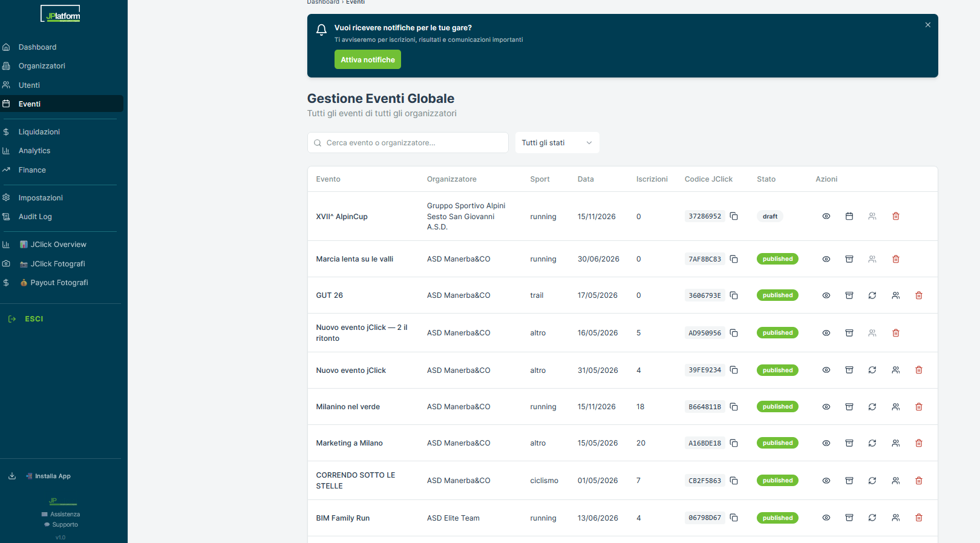Screen dimensions: 980x543
Task: Click the Data column header
Action: tap(586, 179)
